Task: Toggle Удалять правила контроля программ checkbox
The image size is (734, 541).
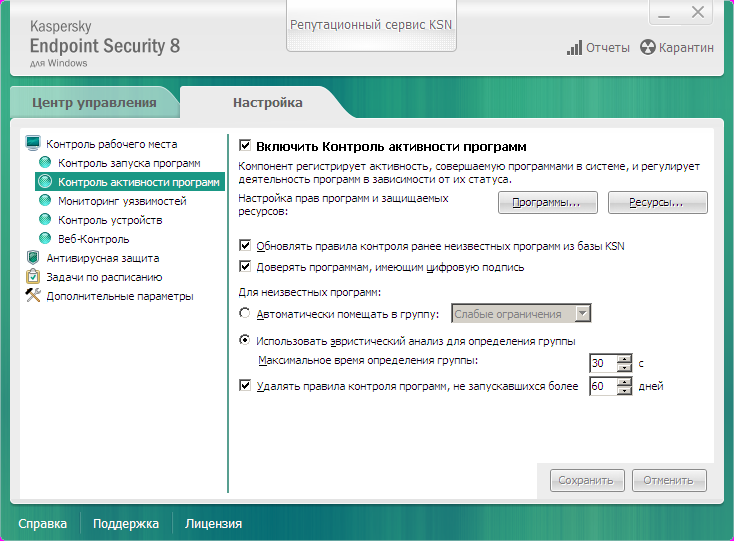Action: (x=245, y=385)
